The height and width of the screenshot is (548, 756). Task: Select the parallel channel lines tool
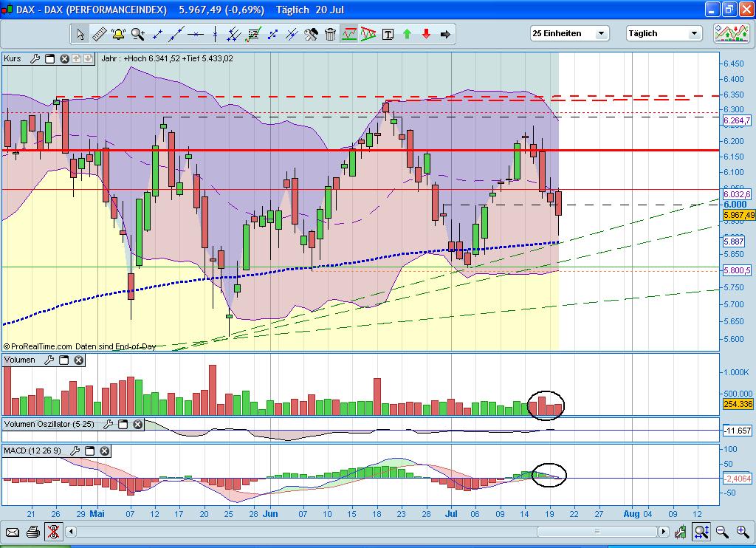[234, 34]
